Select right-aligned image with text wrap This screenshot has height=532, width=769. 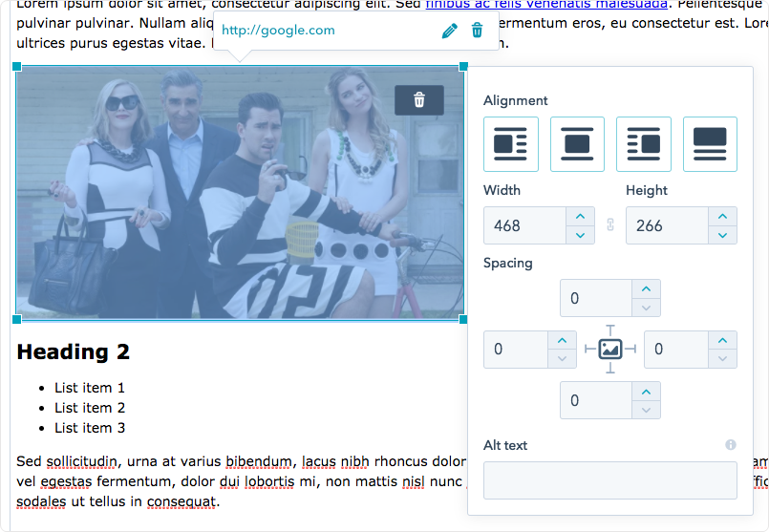(x=643, y=144)
